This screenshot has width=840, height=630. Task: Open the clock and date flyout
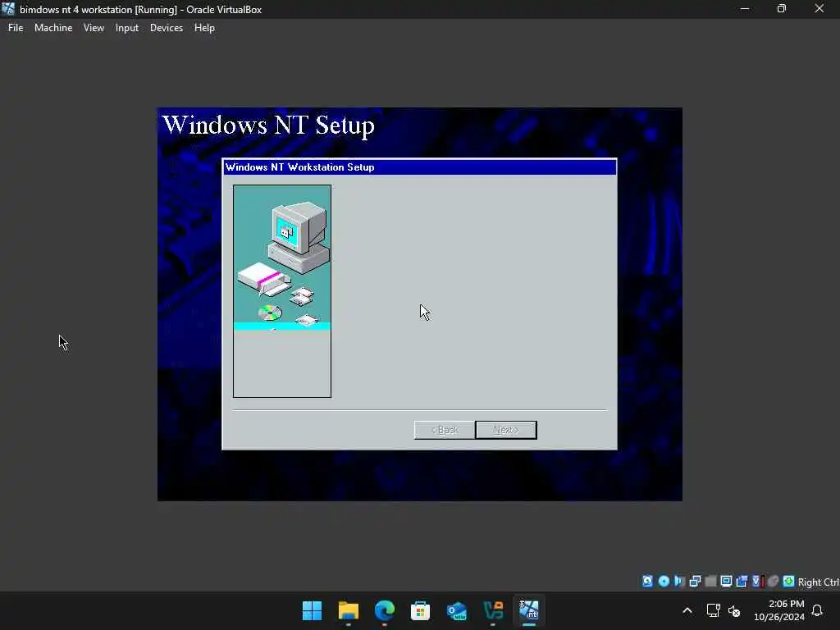(779, 610)
